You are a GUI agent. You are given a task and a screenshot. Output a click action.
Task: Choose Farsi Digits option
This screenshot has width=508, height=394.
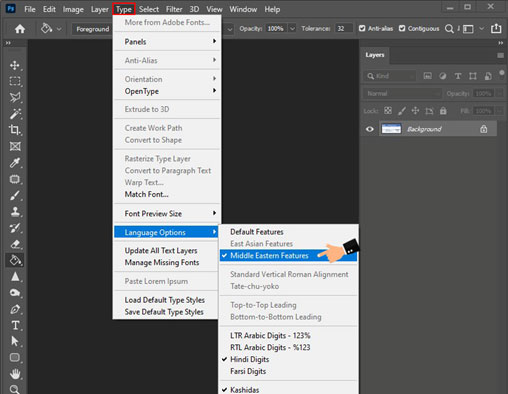click(x=248, y=371)
